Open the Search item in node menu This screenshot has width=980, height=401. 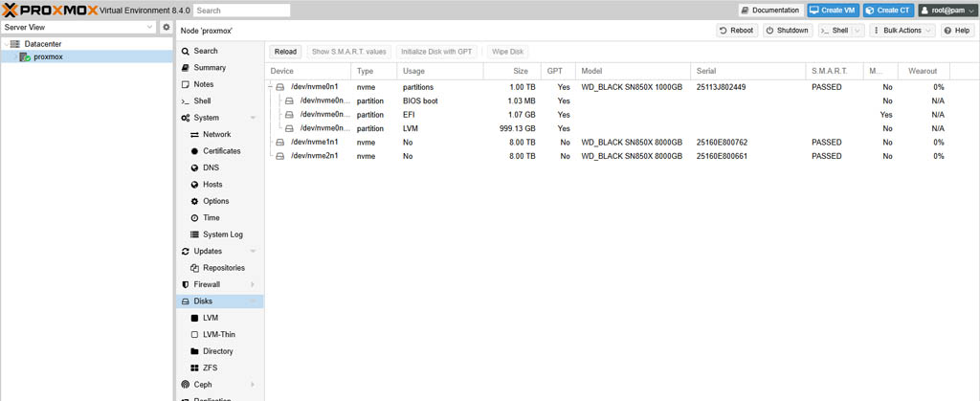pyautogui.click(x=219, y=52)
